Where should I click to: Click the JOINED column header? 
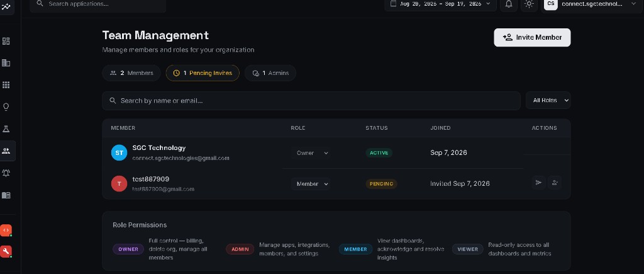tap(440, 128)
